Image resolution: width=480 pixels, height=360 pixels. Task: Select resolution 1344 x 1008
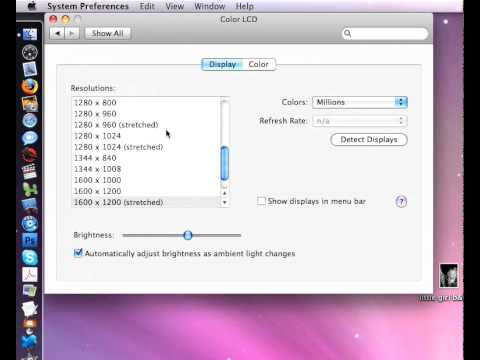(x=146, y=169)
